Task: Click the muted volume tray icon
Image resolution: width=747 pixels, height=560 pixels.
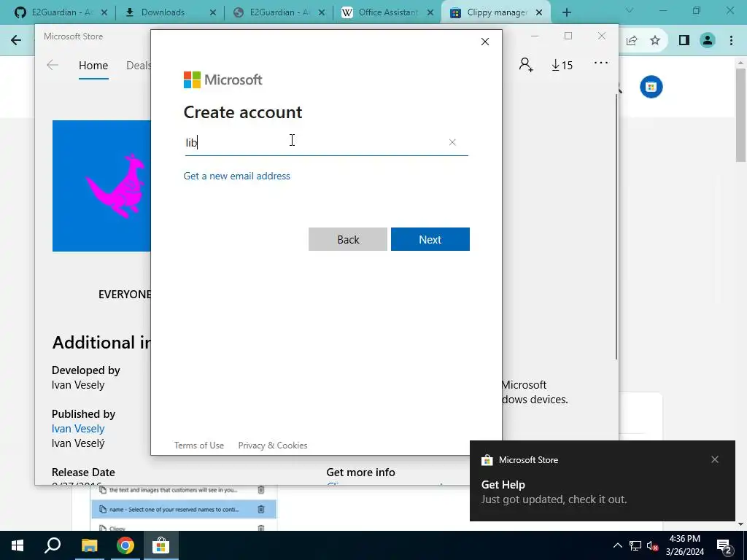Action: [652, 545]
